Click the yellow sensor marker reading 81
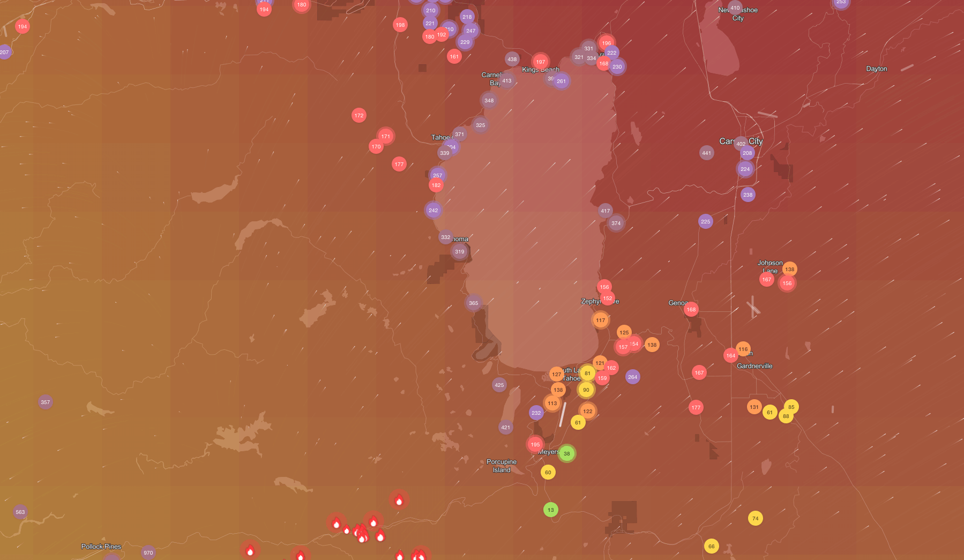Viewport: 964px width, 560px height. coord(588,374)
